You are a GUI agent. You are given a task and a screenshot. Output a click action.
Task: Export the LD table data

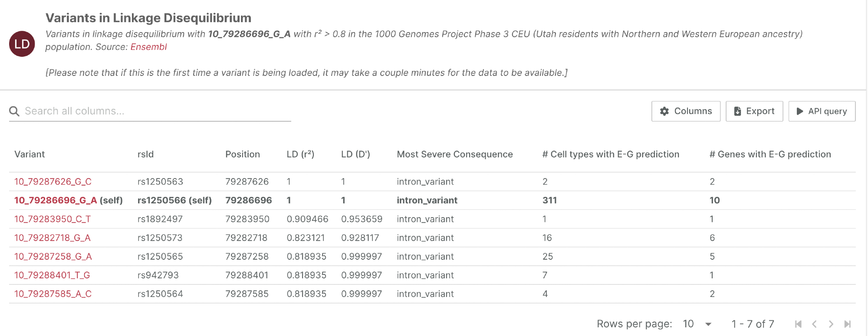pos(754,111)
